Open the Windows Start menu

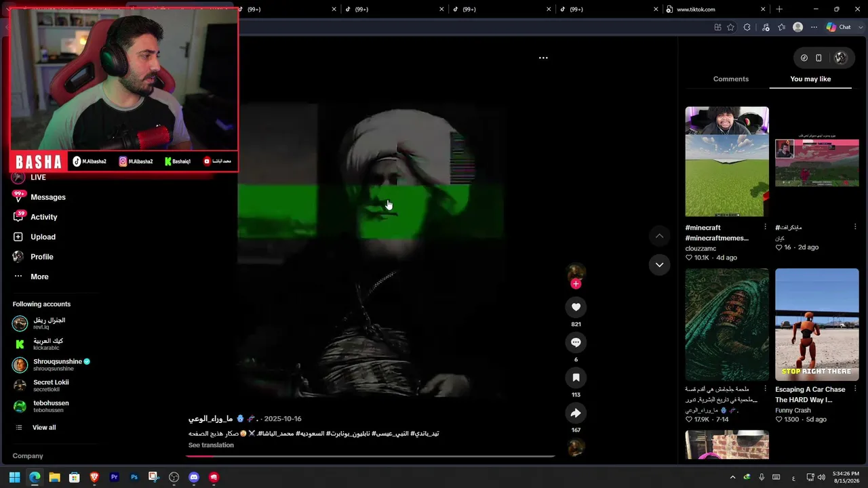coord(14,477)
